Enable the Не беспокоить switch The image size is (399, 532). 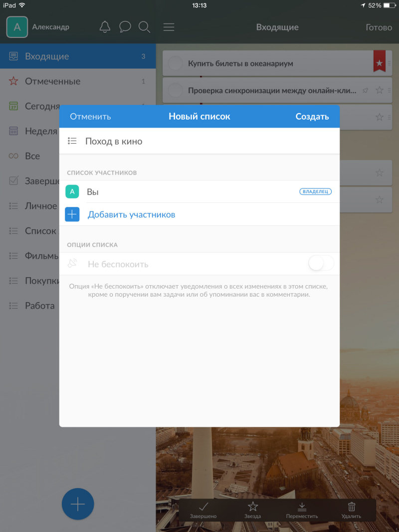pyautogui.click(x=321, y=264)
